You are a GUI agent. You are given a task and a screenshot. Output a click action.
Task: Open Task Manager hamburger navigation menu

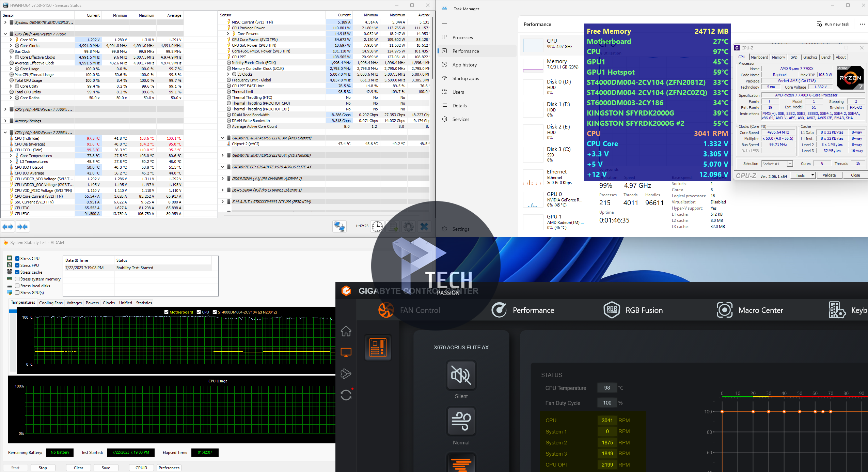point(444,24)
